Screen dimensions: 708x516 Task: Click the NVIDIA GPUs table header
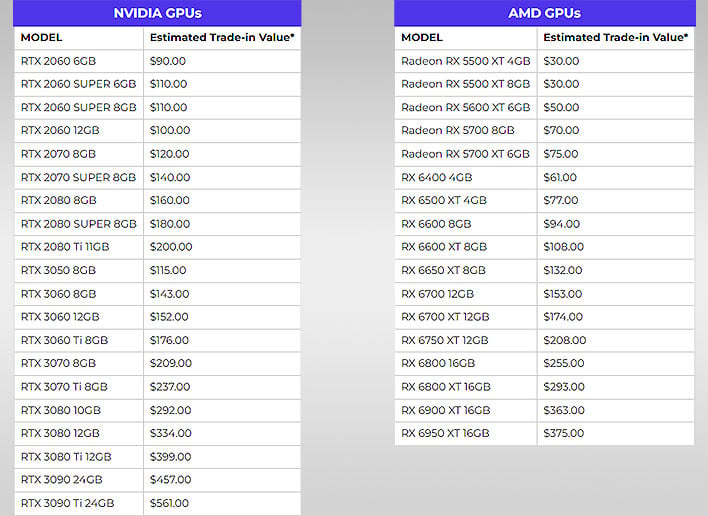click(x=157, y=13)
